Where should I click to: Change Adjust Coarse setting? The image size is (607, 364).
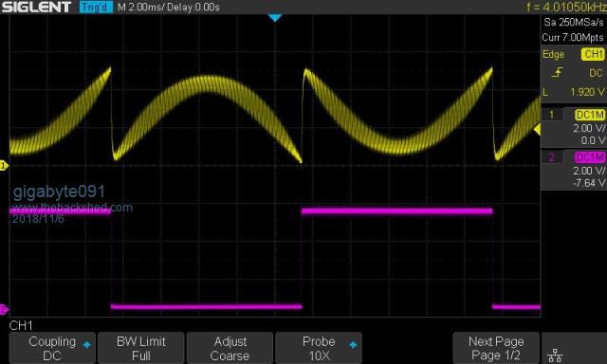pyautogui.click(x=230, y=348)
